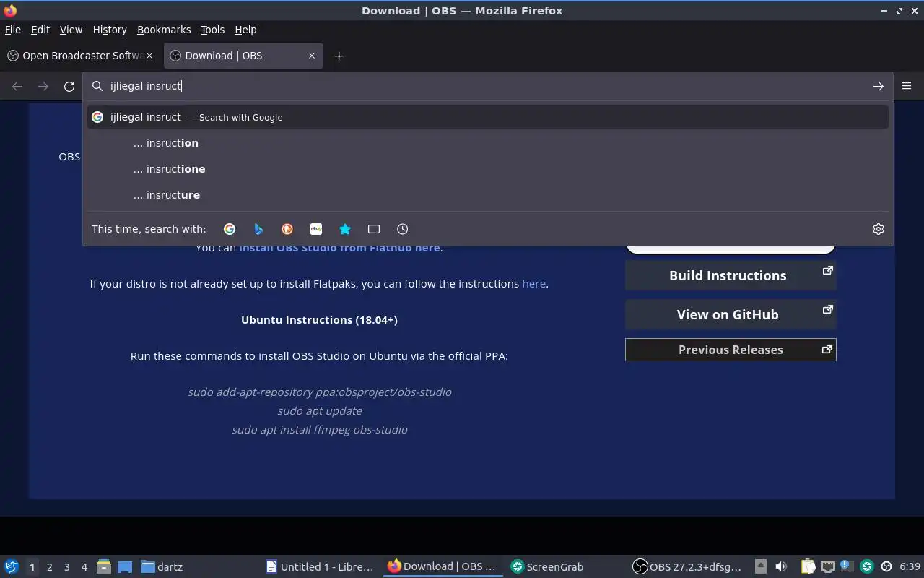Open the dartz folder taskbar entry
Screen dimensions: 924x578
coord(162,567)
